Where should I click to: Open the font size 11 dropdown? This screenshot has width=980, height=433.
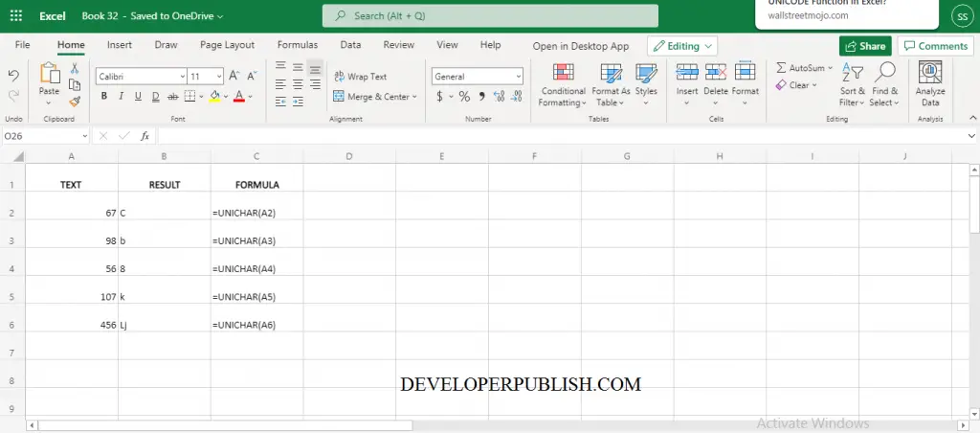(x=219, y=77)
